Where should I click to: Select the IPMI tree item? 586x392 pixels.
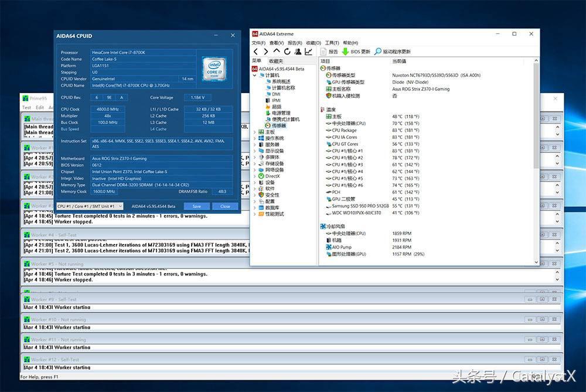coord(273,101)
